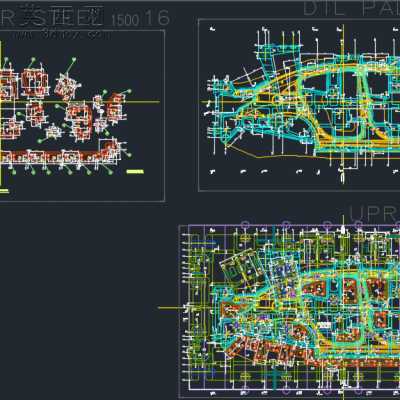The width and height of the screenshot is (400, 400).
Task: Pick the L-shaped red block row in the top-left plan
Action: click(60, 154)
